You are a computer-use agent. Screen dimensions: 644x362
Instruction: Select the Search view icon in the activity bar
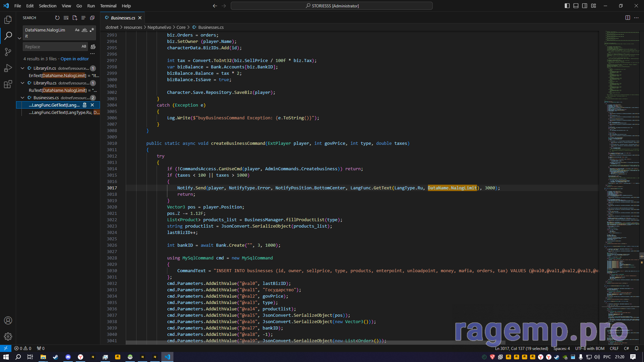[x=8, y=36]
